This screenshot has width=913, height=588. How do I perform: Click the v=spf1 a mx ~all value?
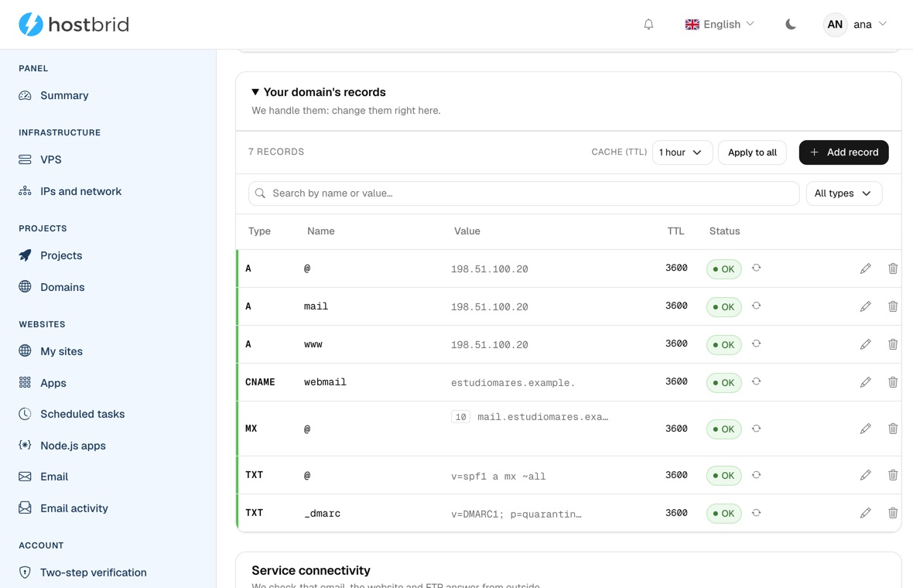[498, 477]
